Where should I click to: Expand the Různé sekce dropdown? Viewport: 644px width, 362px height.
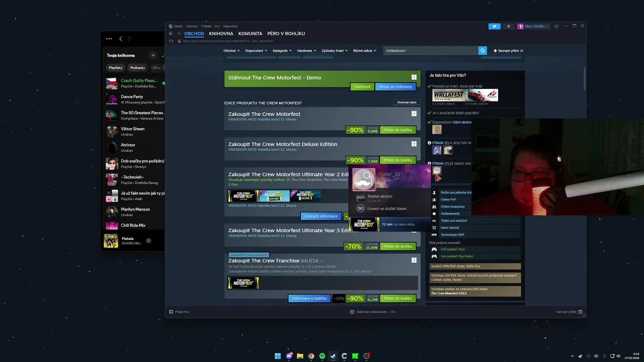tap(364, 50)
